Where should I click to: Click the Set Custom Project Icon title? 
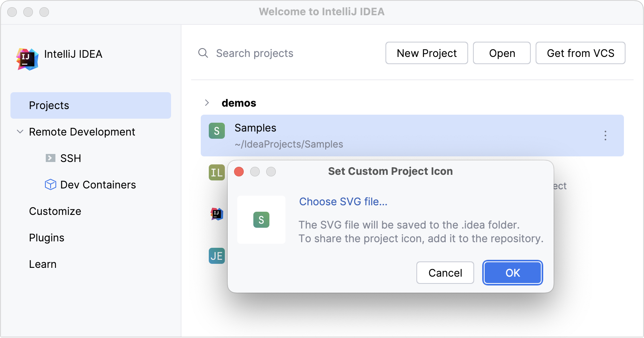pos(390,171)
